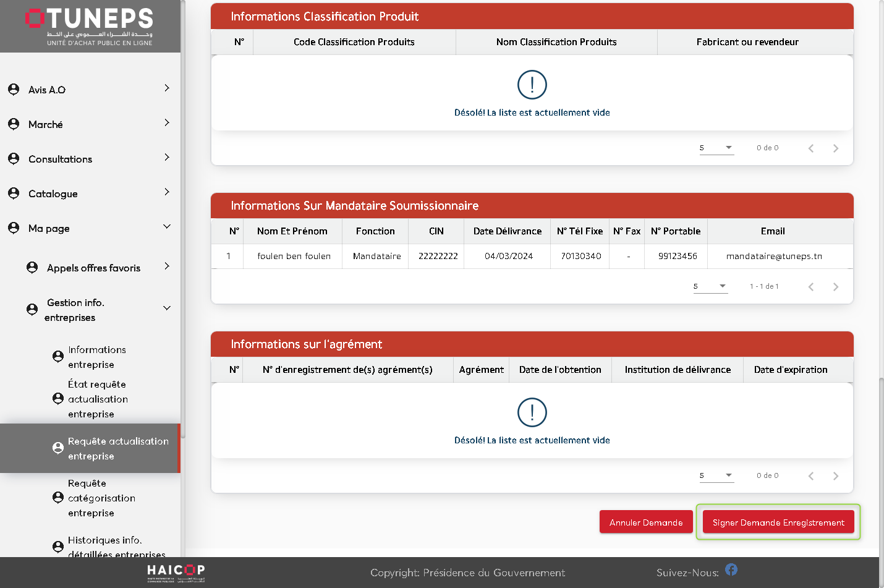Click the user icon beside Catalogue
Screen dimensions: 884x588
coord(14,194)
